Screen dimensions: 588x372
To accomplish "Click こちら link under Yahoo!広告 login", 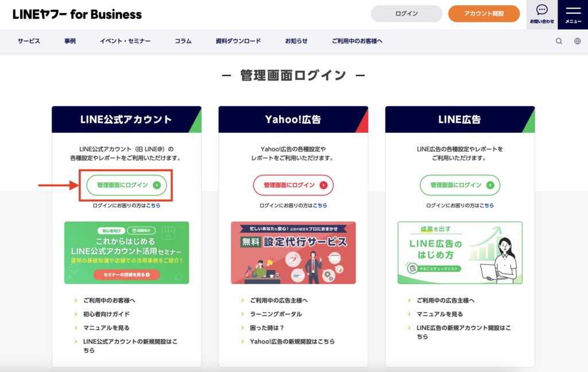I will pyautogui.click(x=320, y=205).
